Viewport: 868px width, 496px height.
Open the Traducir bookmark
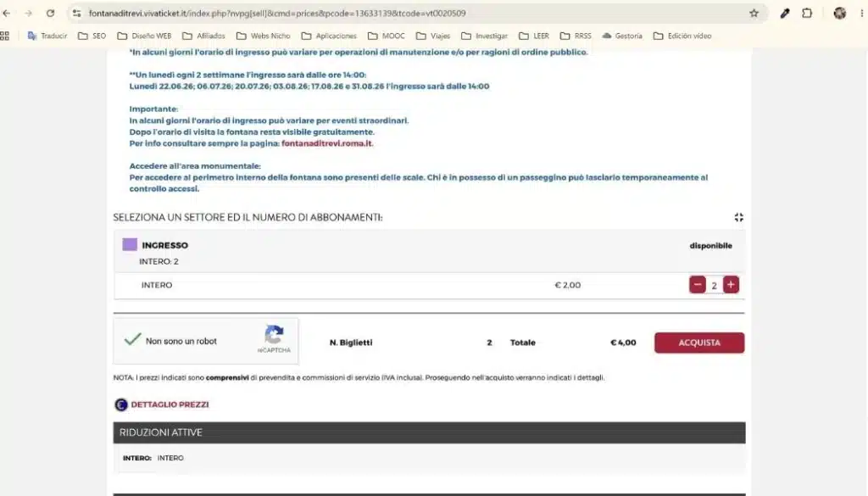point(47,36)
